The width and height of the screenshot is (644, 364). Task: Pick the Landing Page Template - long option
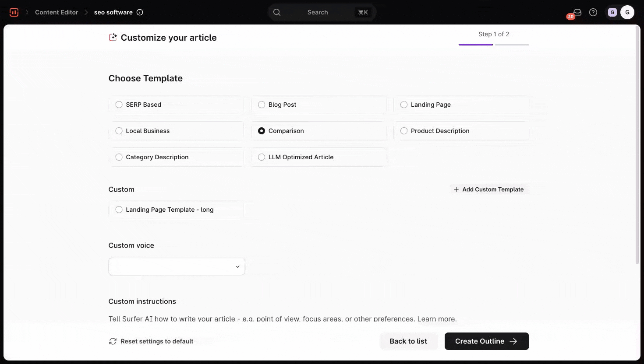[x=119, y=210]
